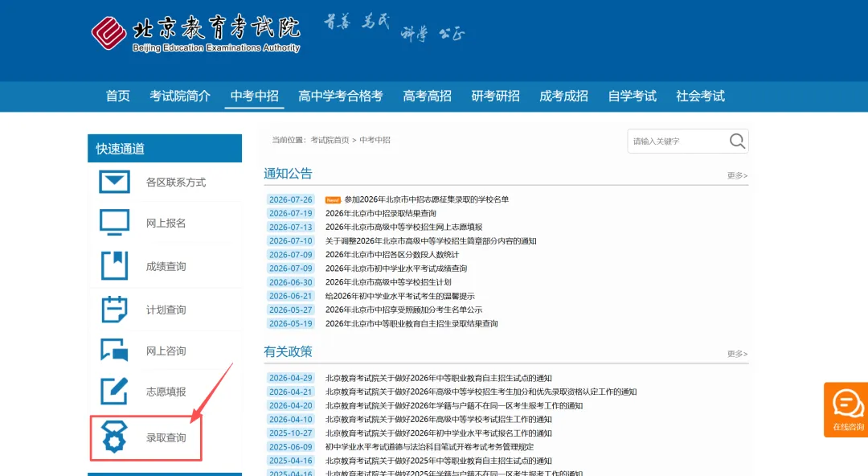Click the 志愿填报 edit pencil icon
The width and height of the screenshot is (868, 476).
[x=115, y=392]
